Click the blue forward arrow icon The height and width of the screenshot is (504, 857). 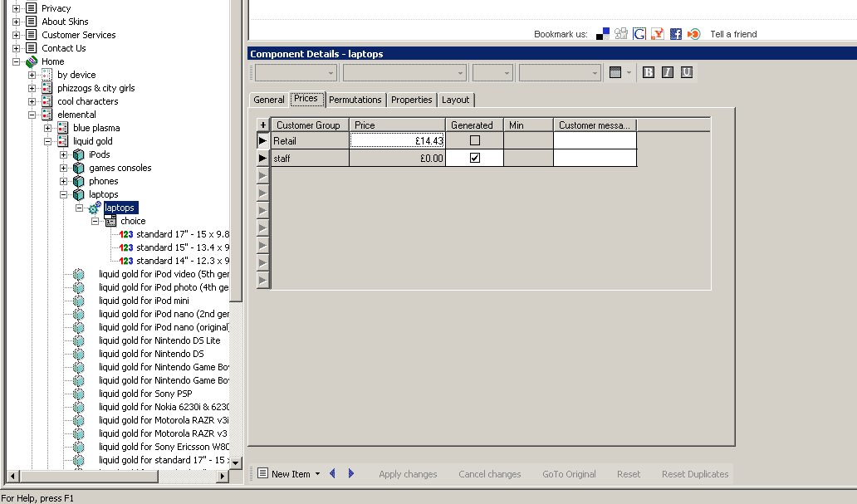(x=351, y=473)
